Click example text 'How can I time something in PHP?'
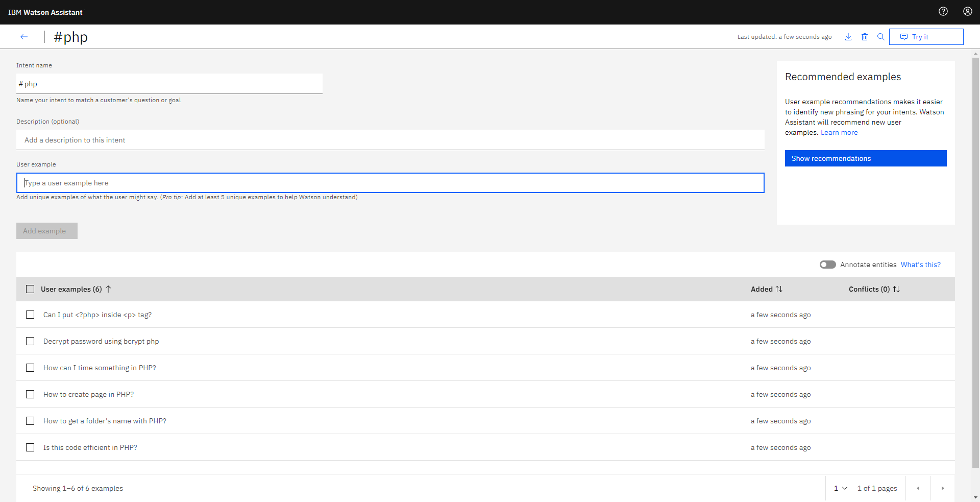 click(x=100, y=368)
